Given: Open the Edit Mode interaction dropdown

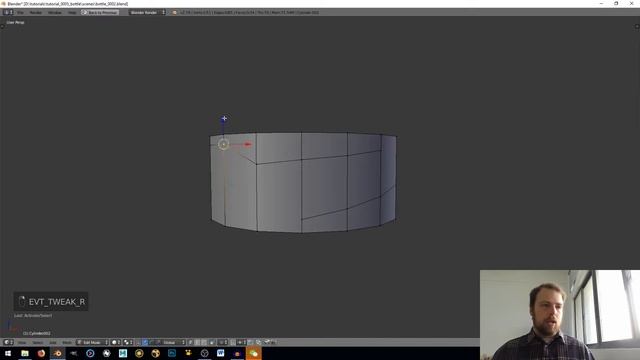Looking at the screenshot, I should [92, 342].
